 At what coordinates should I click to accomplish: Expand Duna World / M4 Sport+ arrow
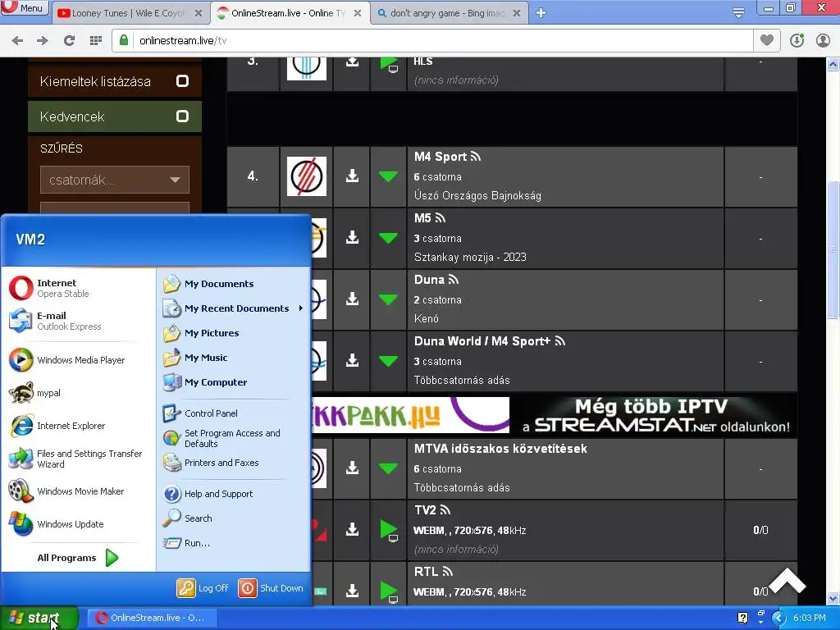[388, 361]
